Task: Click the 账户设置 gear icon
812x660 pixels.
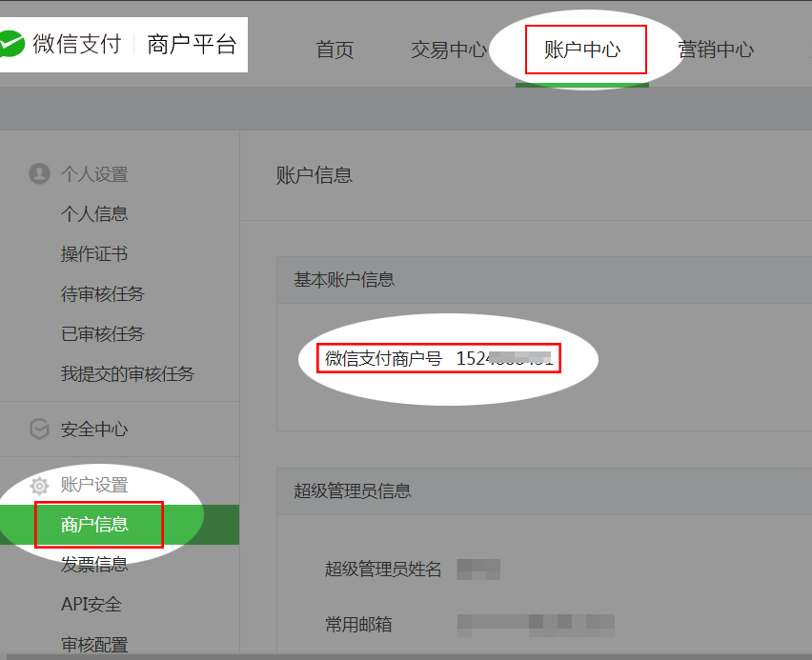Action: click(x=39, y=486)
